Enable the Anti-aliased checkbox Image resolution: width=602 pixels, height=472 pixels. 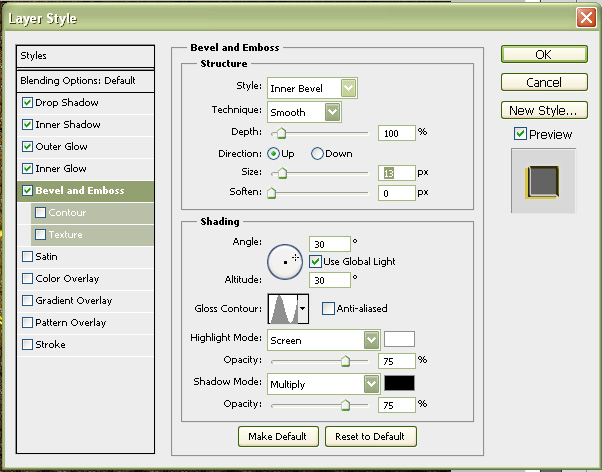coord(328,308)
